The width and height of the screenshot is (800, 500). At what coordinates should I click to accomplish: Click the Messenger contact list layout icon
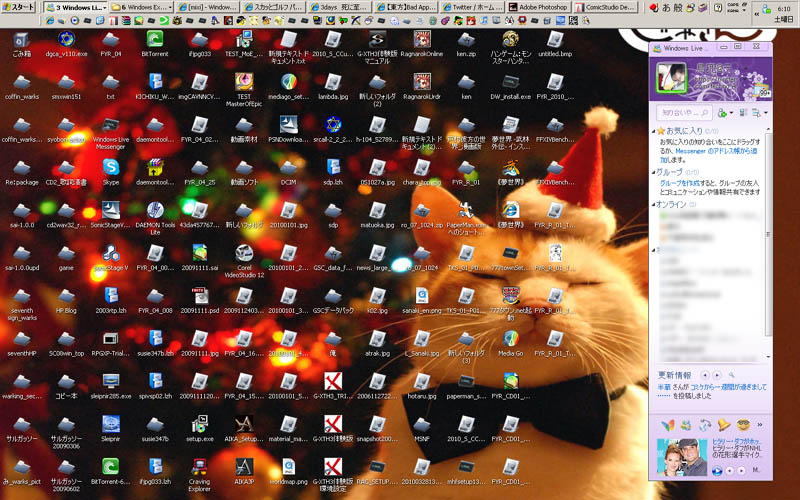click(x=744, y=113)
